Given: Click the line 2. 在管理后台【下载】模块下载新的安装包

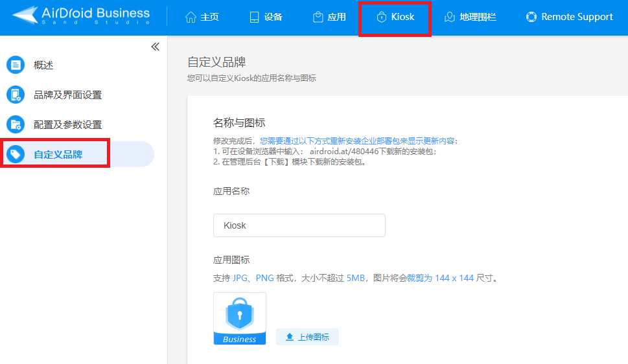Looking at the screenshot, I should (289, 162).
